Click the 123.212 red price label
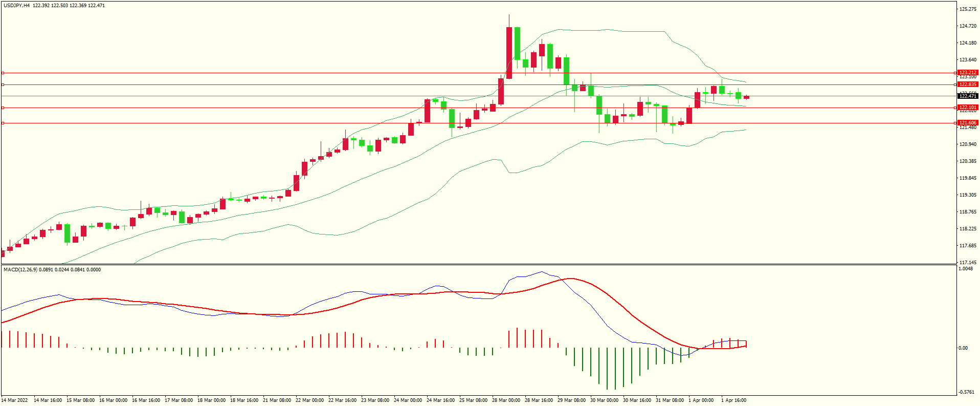 click(x=968, y=73)
